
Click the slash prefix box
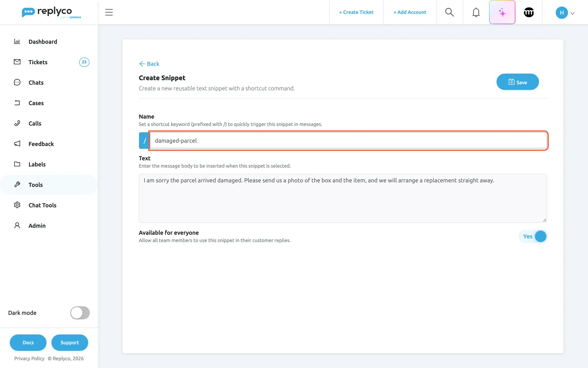[x=144, y=141]
